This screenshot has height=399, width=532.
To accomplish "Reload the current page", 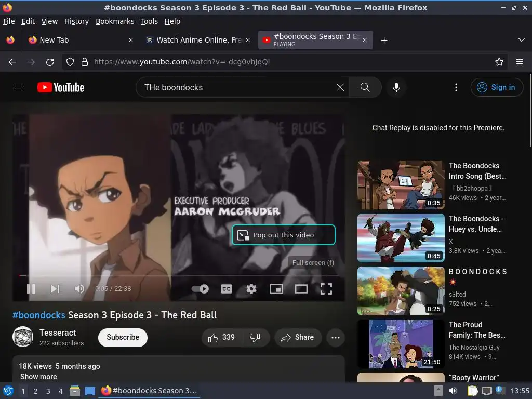I will (50, 62).
